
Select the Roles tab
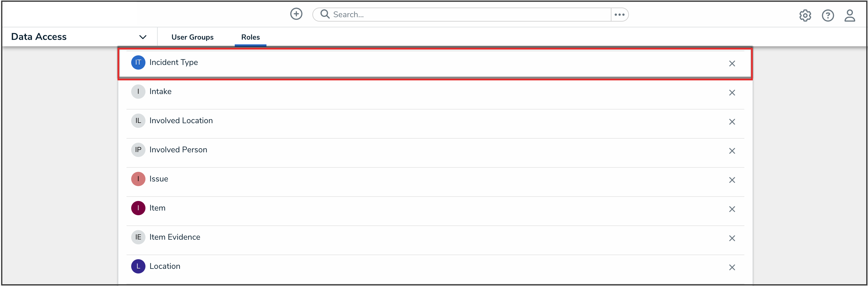tap(250, 37)
